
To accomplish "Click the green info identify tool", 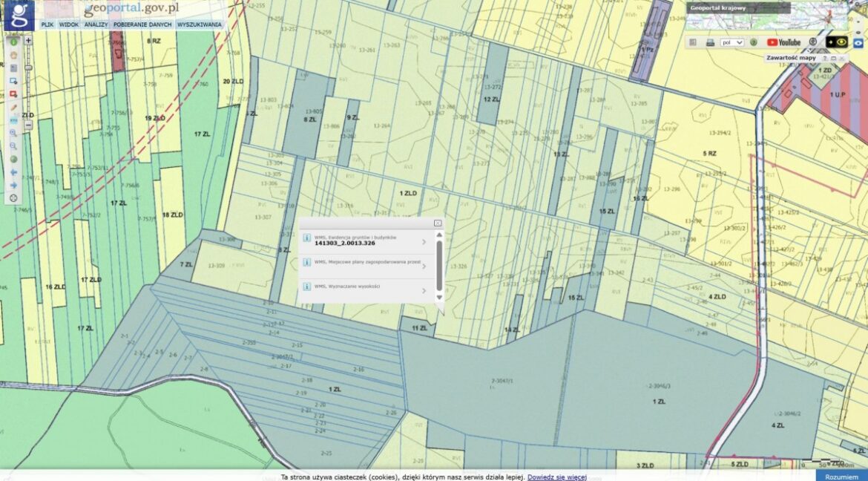I will (13, 42).
